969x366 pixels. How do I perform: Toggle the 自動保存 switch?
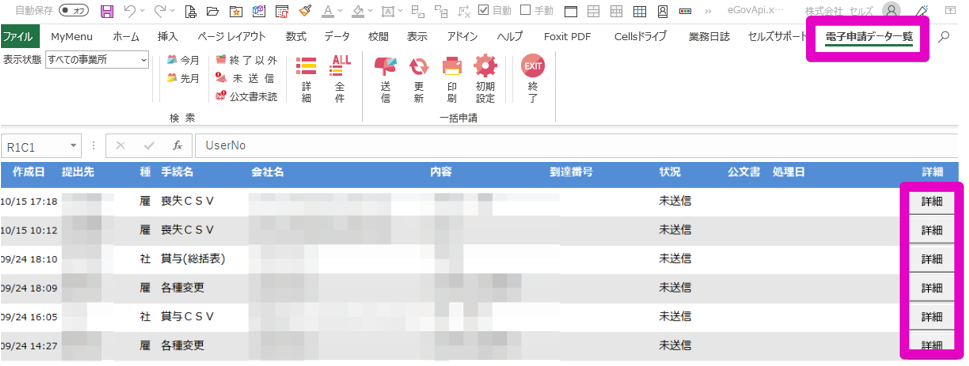(74, 11)
